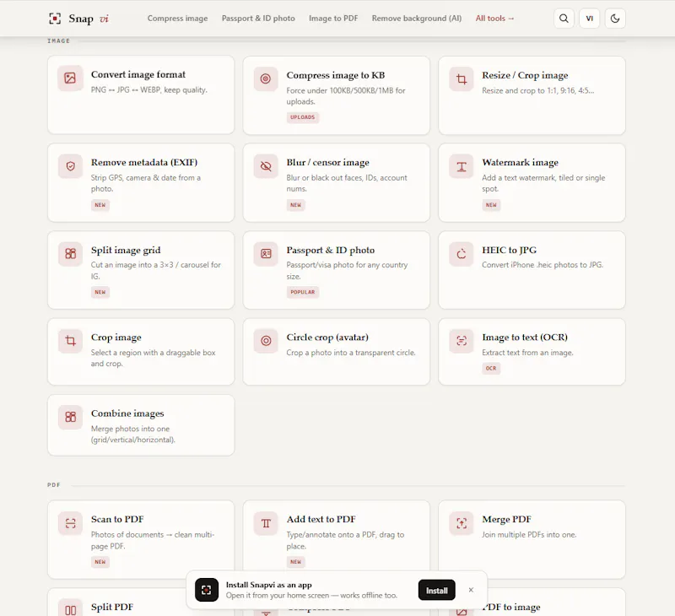The width and height of the screenshot is (675, 616).
Task: Open the search icon in header
Action: [564, 19]
